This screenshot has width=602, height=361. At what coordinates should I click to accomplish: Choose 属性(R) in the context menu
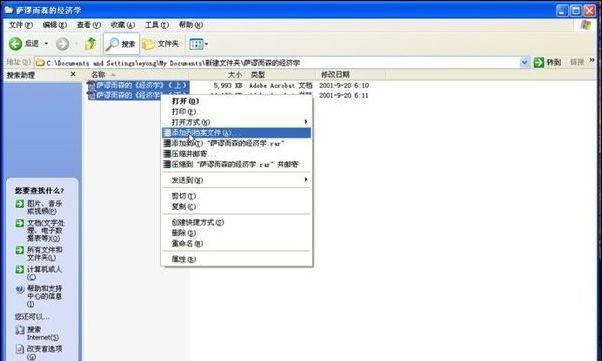pyautogui.click(x=236, y=259)
